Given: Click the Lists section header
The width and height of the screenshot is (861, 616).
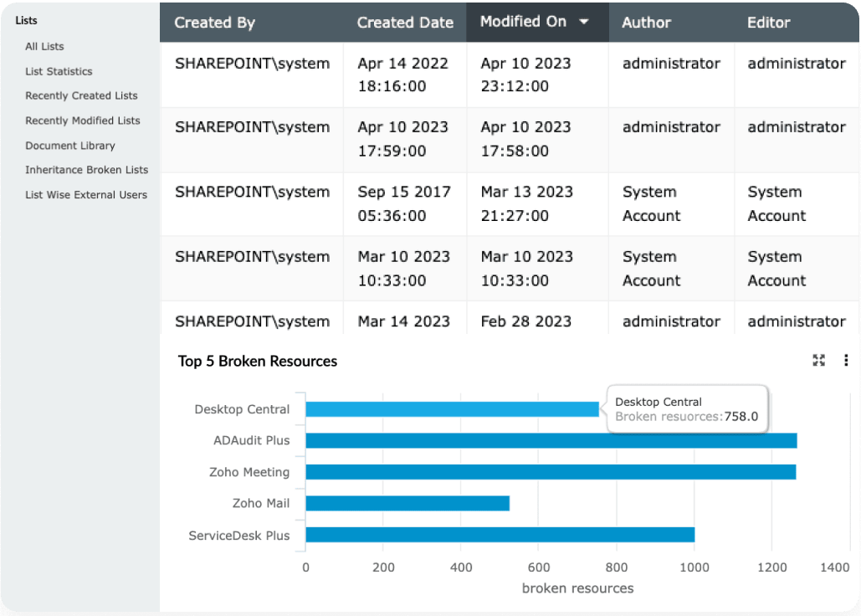Looking at the screenshot, I should tap(27, 20).
